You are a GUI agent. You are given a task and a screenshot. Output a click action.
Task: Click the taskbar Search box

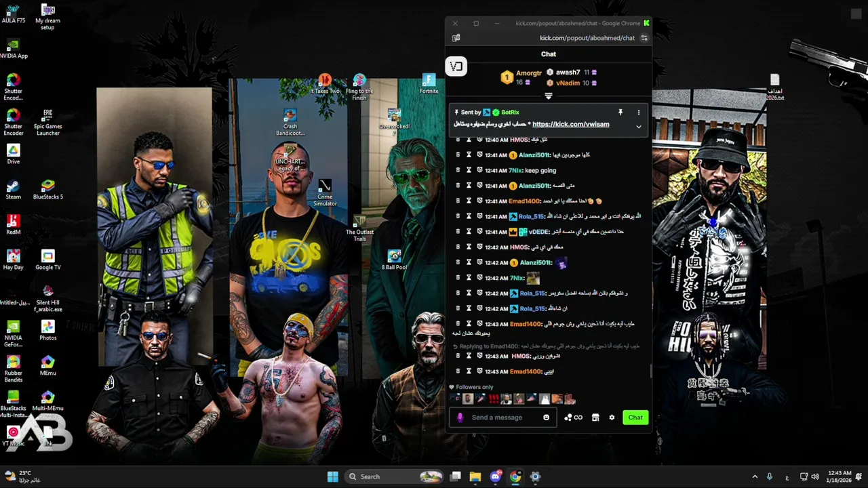[x=395, y=476]
